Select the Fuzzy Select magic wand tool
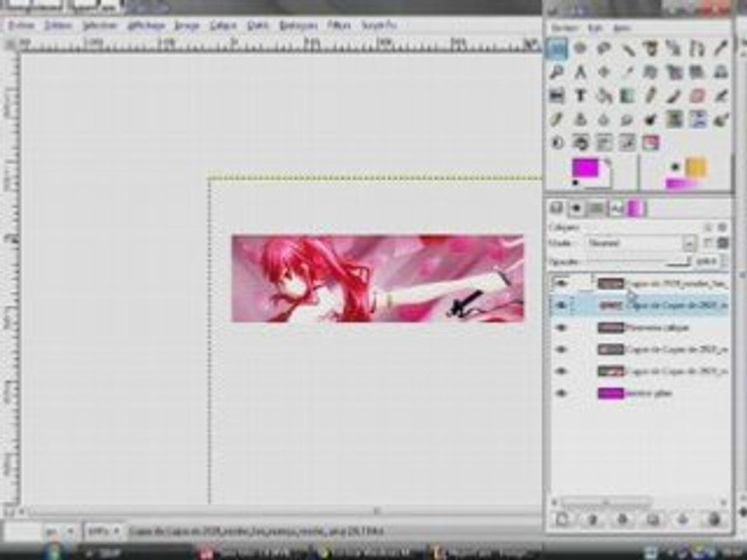This screenshot has width=747, height=560. tap(627, 48)
